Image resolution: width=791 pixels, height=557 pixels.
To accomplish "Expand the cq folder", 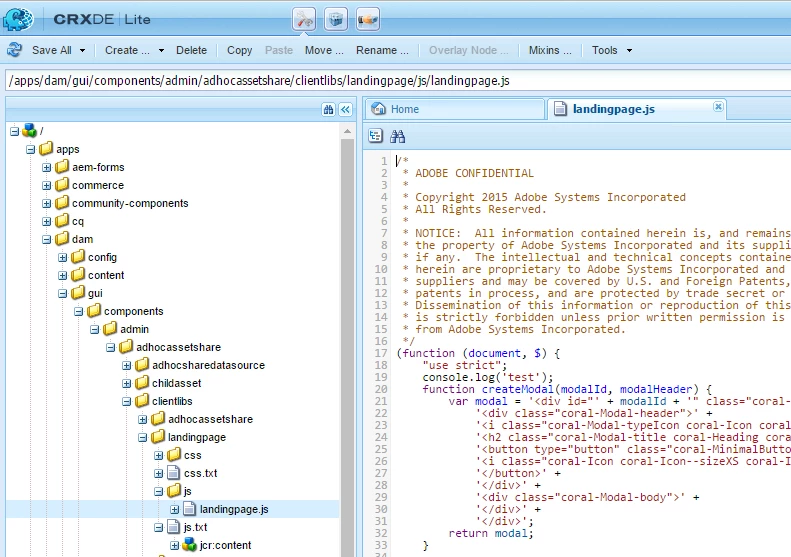I will (46, 221).
